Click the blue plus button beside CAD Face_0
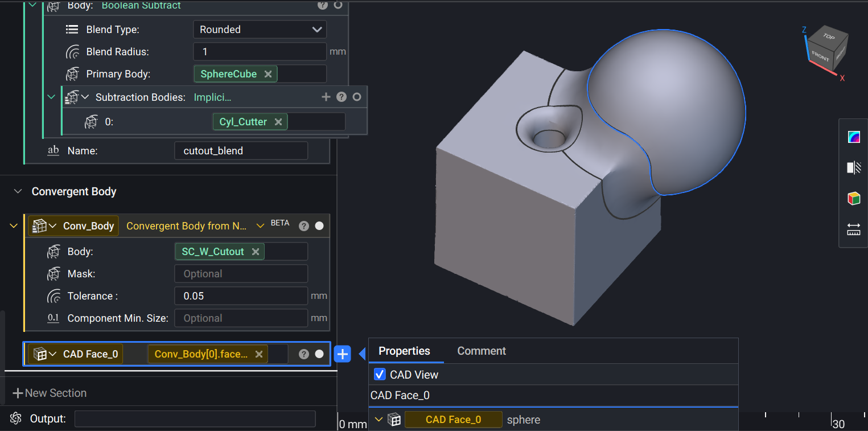Viewport: 868px width, 431px height. click(x=343, y=354)
